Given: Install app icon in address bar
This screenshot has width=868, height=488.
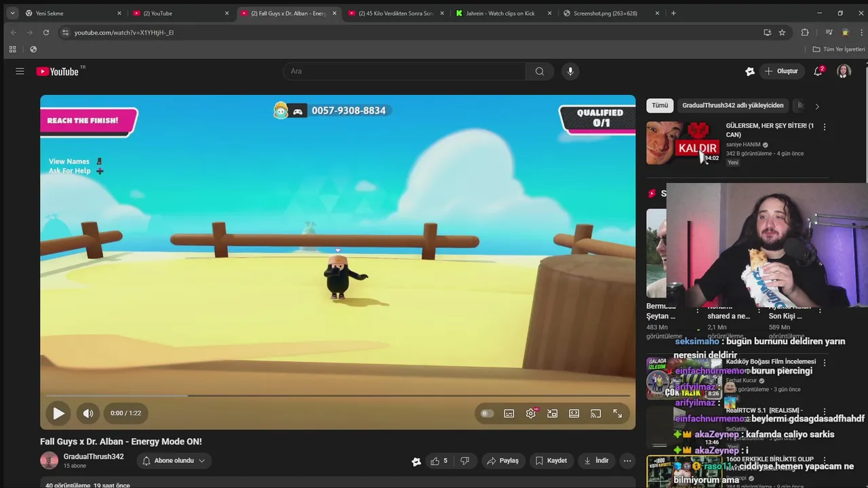Looking at the screenshot, I should [767, 32].
